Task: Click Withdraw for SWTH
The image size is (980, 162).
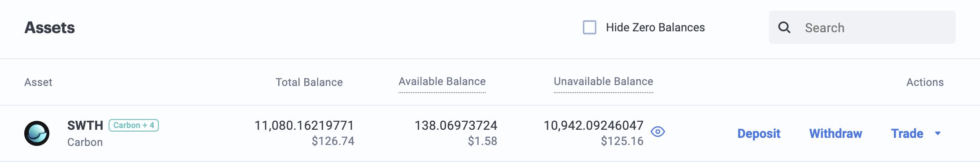Action: coord(836,133)
